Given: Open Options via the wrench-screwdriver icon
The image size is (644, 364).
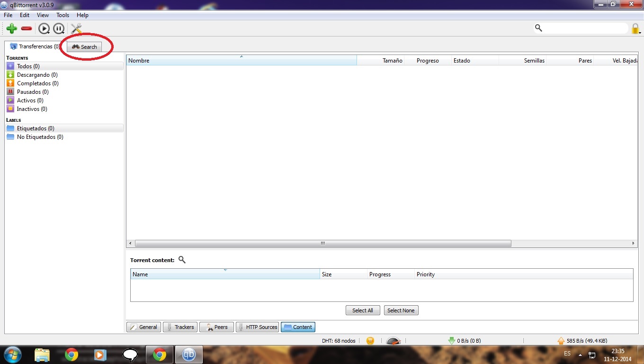Looking at the screenshot, I should click(76, 28).
